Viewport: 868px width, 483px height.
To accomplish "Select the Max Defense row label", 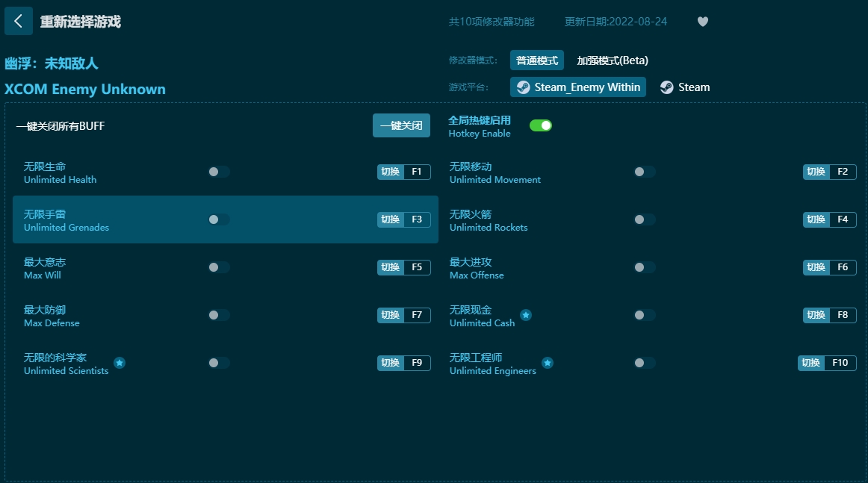I will pyautogui.click(x=52, y=316).
